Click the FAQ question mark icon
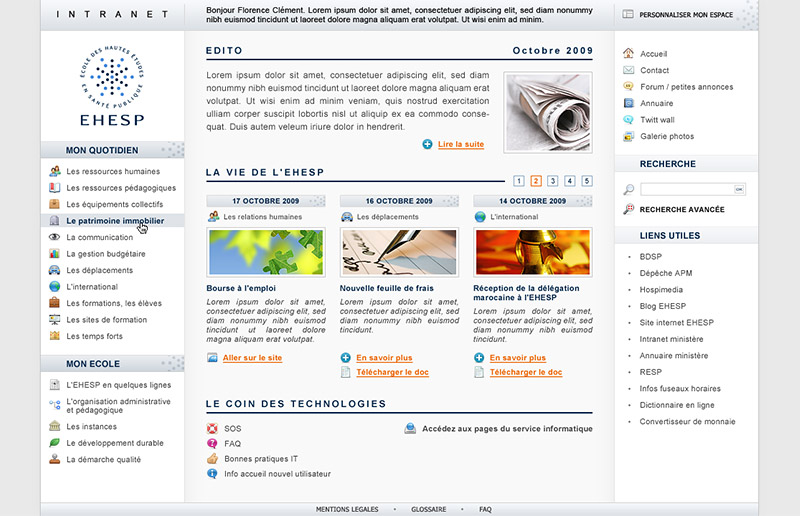Screen dimensions: 800x516 [x=212, y=444]
